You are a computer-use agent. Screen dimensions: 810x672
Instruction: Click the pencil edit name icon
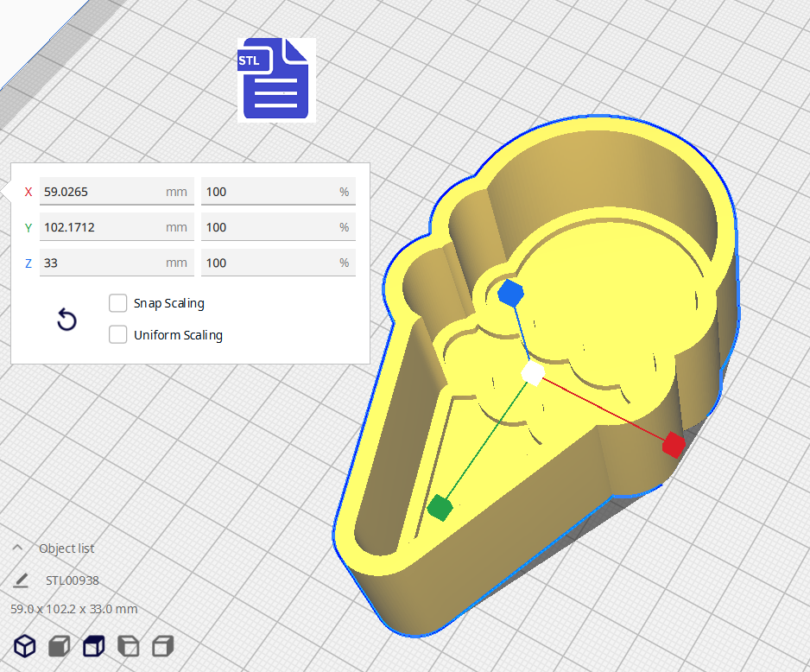pos(21,580)
